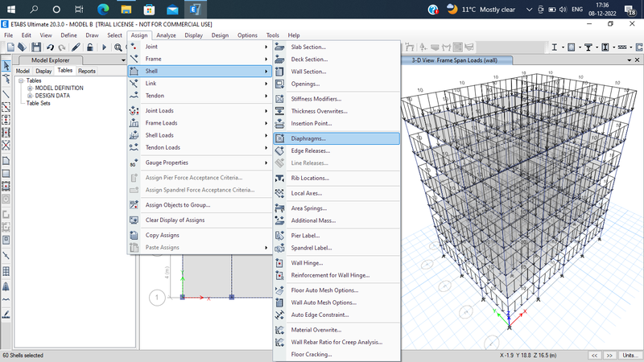Choose Thickness Overwrites from Shell submenu

[336, 111]
